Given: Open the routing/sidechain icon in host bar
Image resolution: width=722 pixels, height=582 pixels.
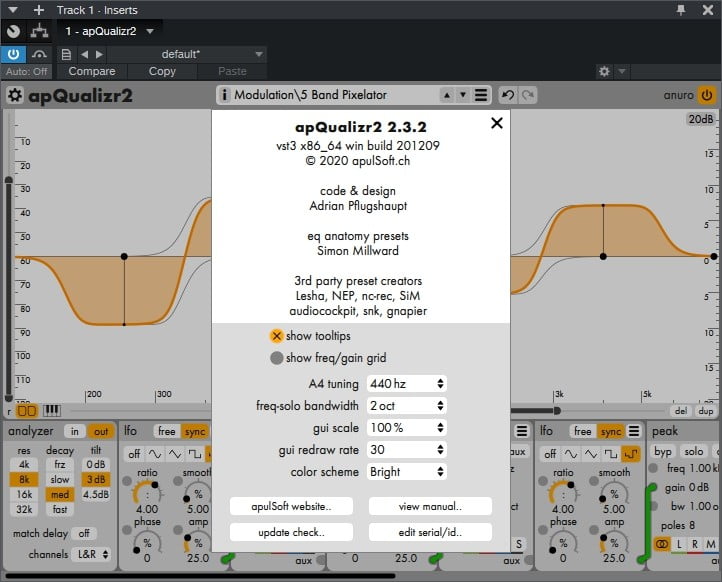Looking at the screenshot, I should point(39,31).
